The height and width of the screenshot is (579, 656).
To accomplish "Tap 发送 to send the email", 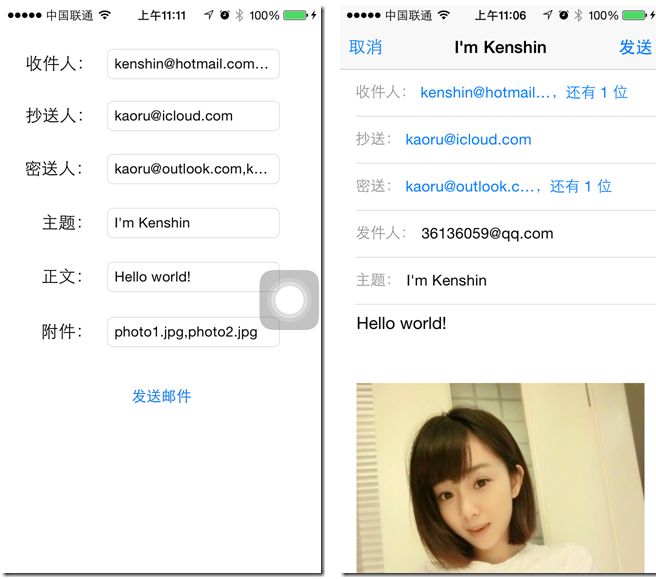I will click(x=636, y=47).
